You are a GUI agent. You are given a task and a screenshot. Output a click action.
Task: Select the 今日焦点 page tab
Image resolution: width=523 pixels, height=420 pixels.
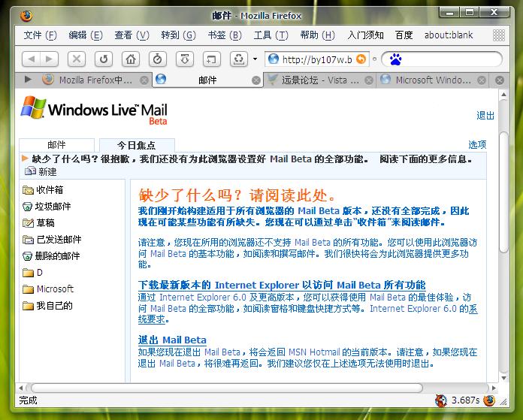point(137,145)
